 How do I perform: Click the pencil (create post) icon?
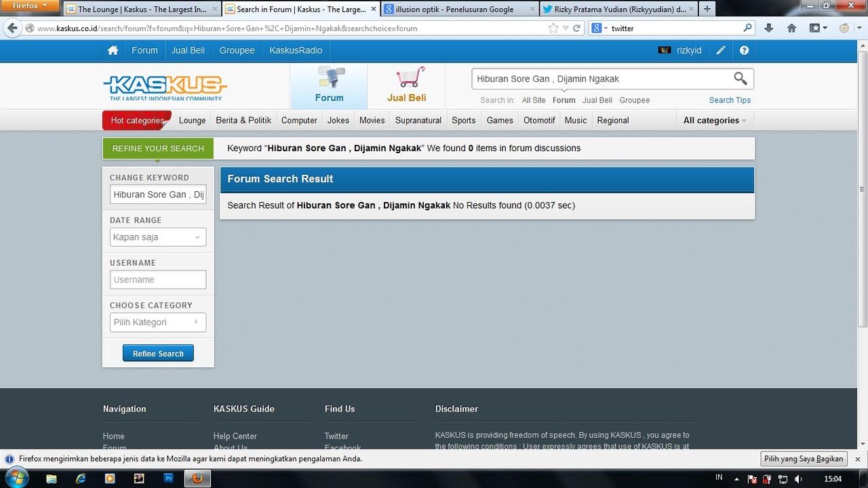coord(720,50)
